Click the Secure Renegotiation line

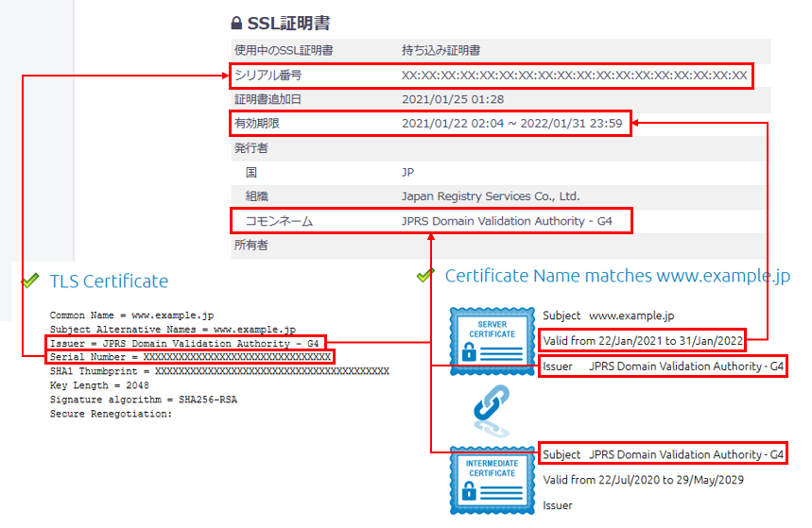coord(111,414)
